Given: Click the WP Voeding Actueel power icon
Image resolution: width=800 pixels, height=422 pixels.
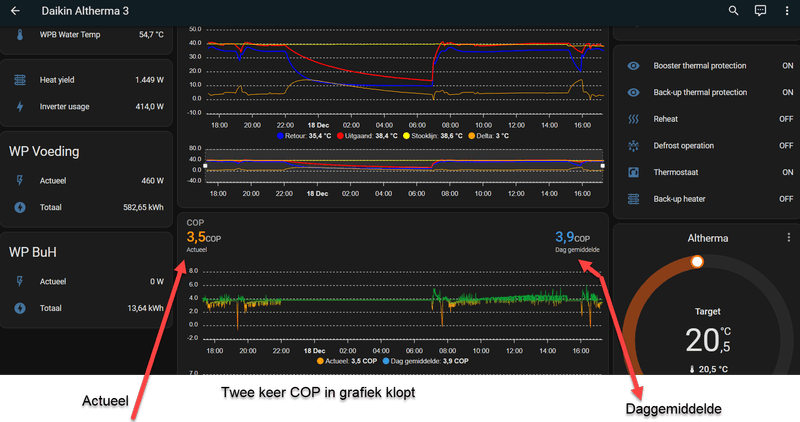Looking at the screenshot, I should pos(20,181).
